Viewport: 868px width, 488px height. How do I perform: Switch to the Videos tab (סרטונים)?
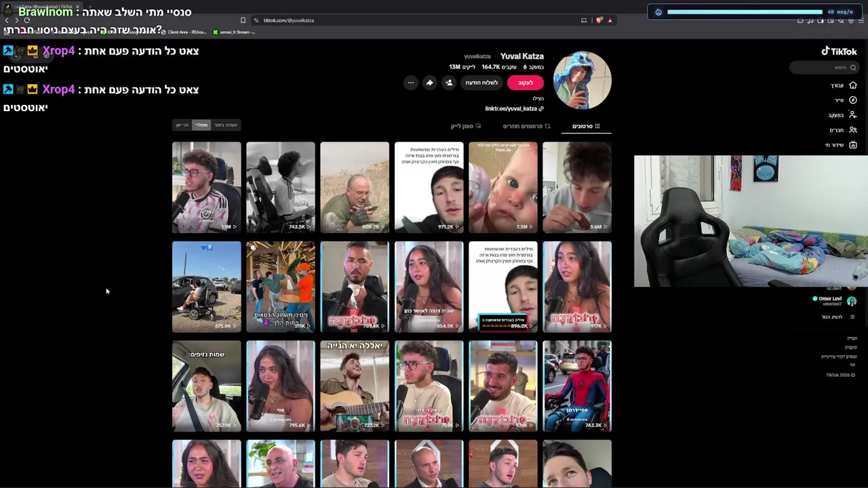pos(586,126)
